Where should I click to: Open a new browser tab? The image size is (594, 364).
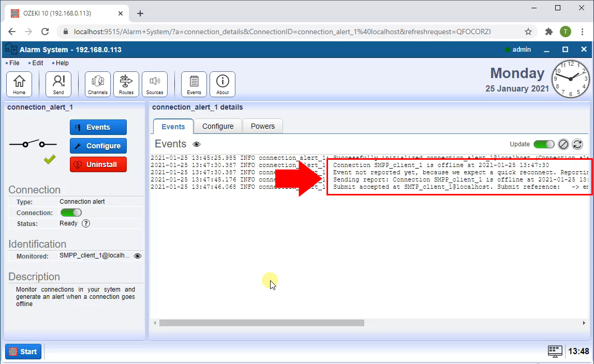140,13
